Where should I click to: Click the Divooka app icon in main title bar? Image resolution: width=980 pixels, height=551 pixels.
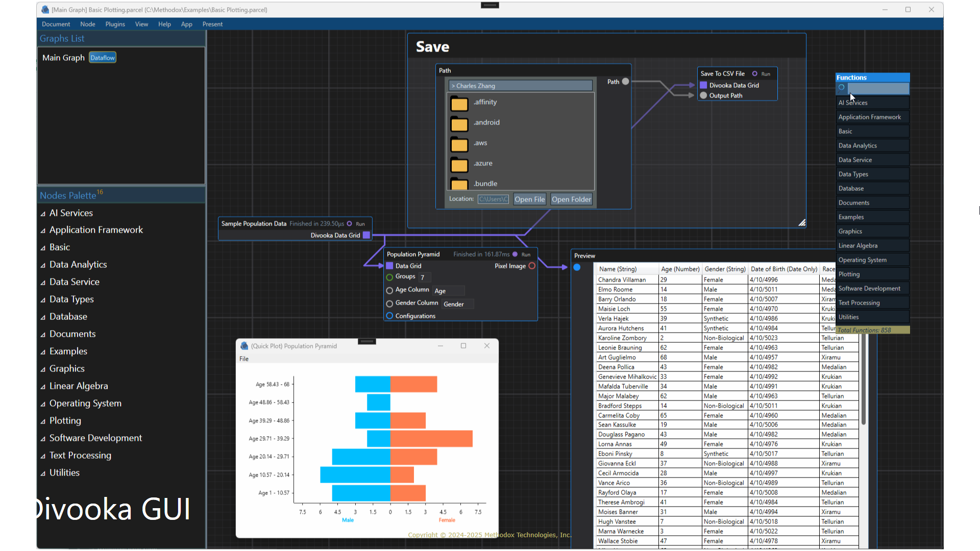coord(45,10)
